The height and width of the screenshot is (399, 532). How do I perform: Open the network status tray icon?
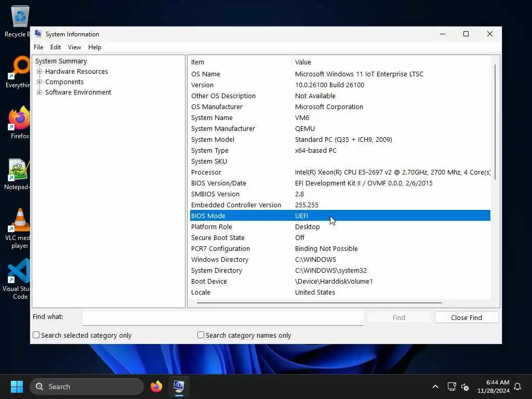[451, 387]
